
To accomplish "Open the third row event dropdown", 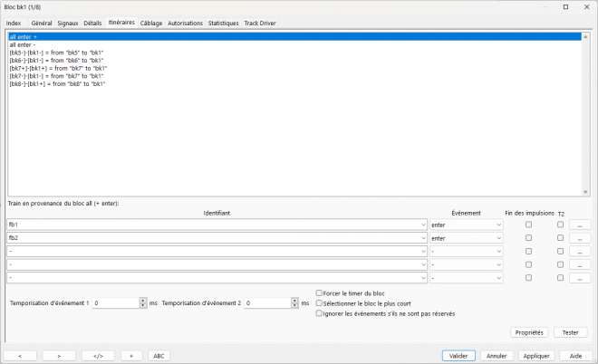I will (466, 252).
